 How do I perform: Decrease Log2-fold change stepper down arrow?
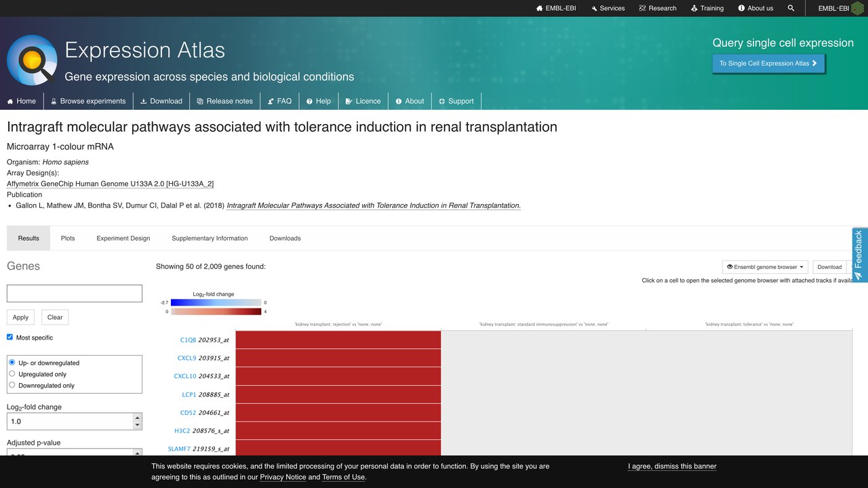click(138, 425)
